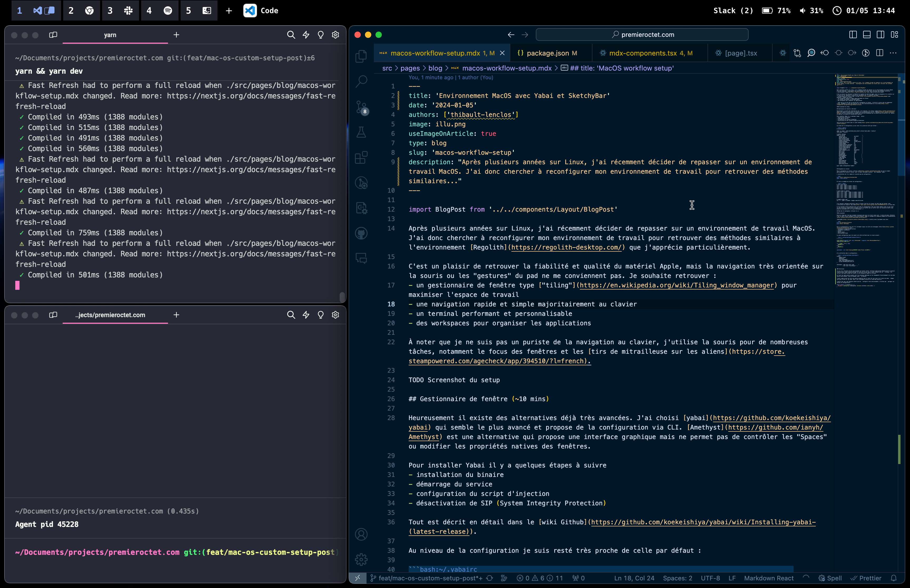Screen dimensions: 910x588
Task: Change LF end of line sequence
Action: click(732, 578)
